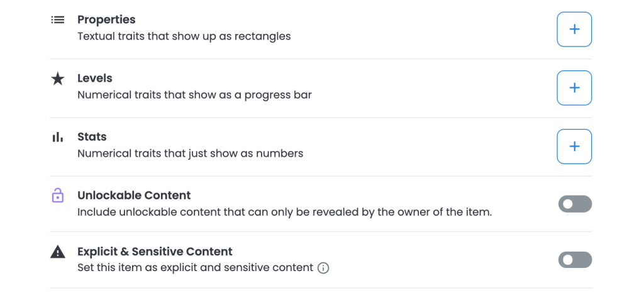Image resolution: width=644 pixels, height=300 pixels.
Task: Click 'Numerical traits that show as a progress bar'
Action: point(195,95)
